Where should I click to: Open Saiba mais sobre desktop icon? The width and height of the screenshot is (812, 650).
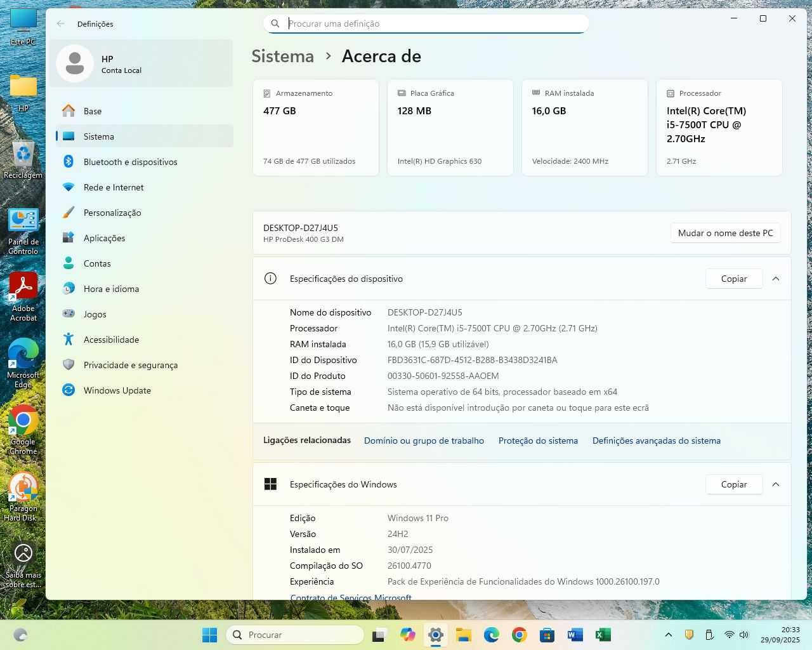click(23, 564)
